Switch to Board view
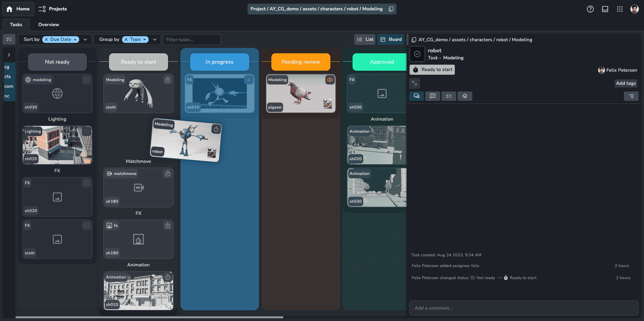 [x=391, y=39]
